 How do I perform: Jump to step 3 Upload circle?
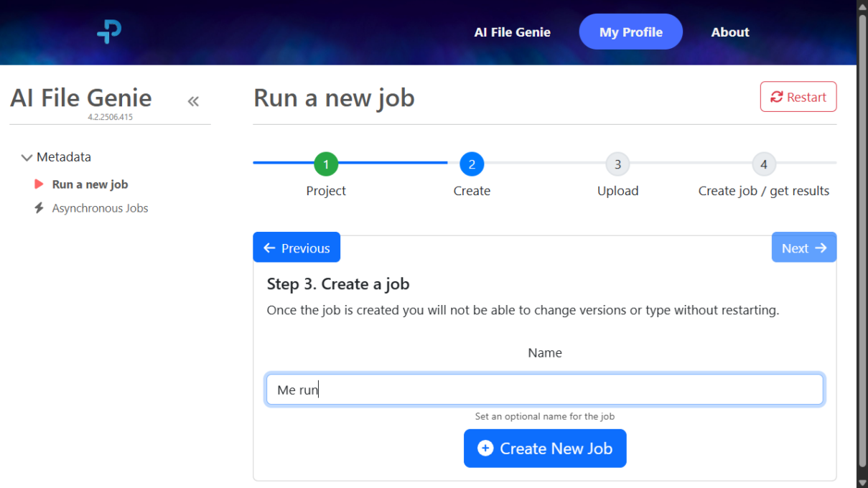[617, 164]
